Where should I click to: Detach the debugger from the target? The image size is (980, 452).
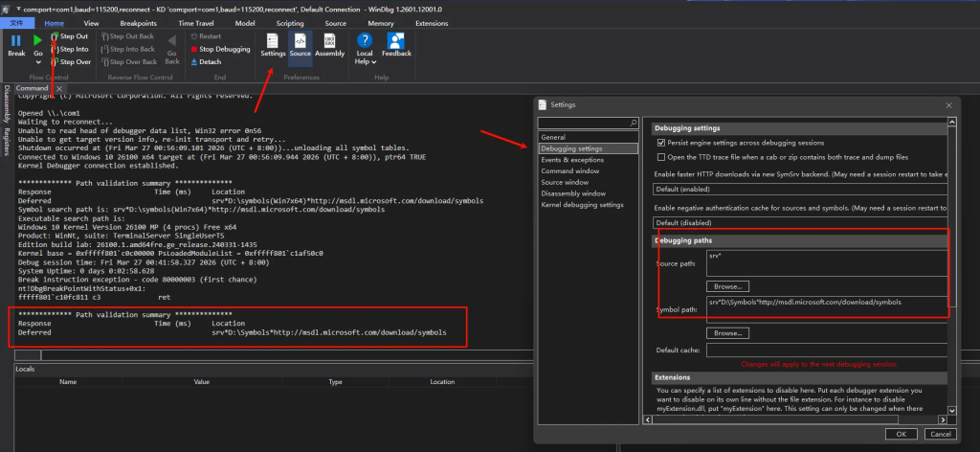tap(206, 62)
